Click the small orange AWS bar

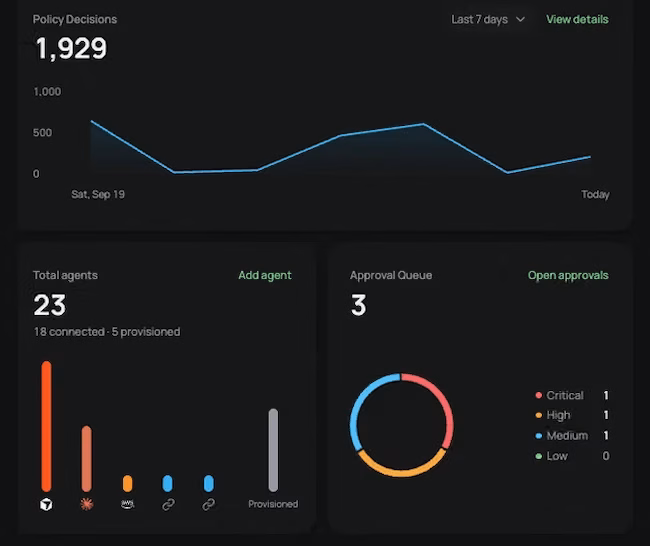click(127, 483)
